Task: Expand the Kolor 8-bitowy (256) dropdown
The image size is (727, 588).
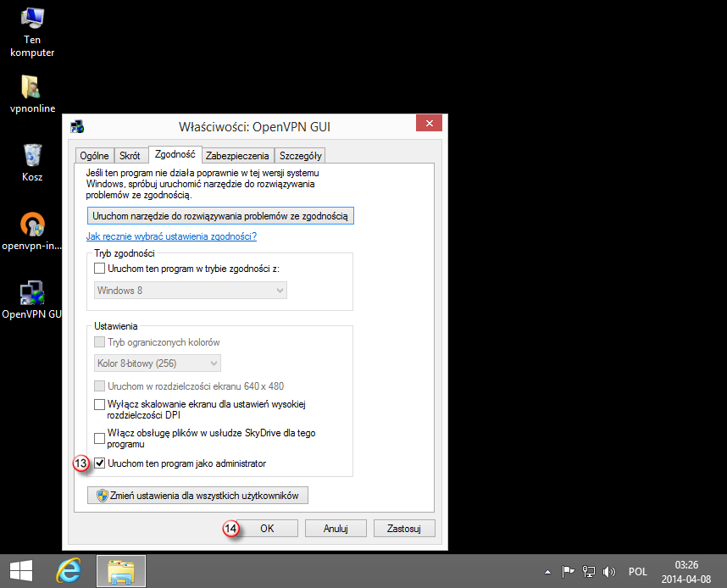Action: (x=157, y=363)
